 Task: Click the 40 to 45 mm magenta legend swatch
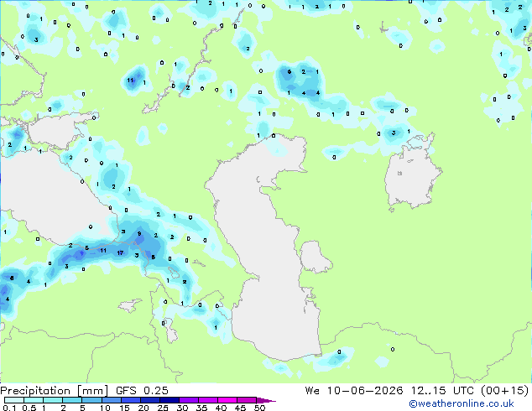coord(227,400)
